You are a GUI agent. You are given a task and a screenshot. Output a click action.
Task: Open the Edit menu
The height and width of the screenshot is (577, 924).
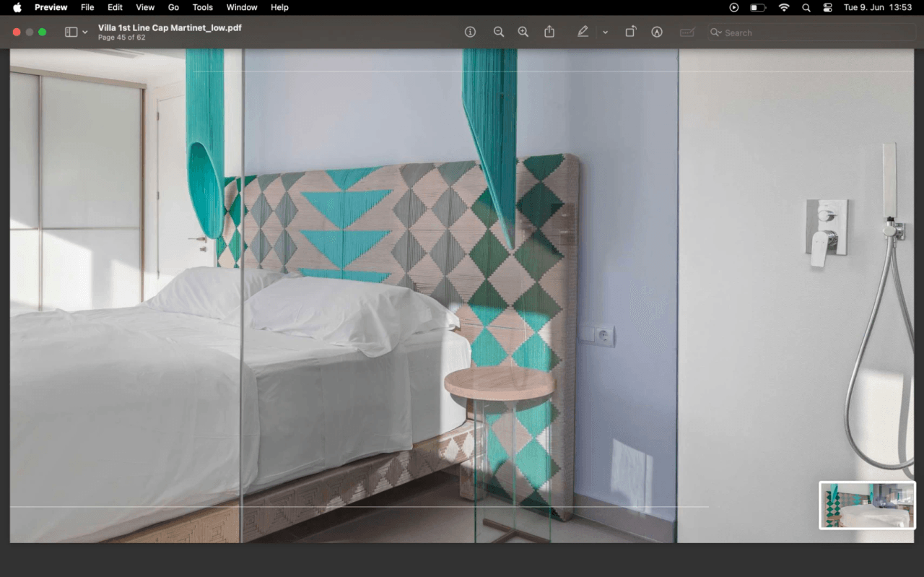click(115, 7)
